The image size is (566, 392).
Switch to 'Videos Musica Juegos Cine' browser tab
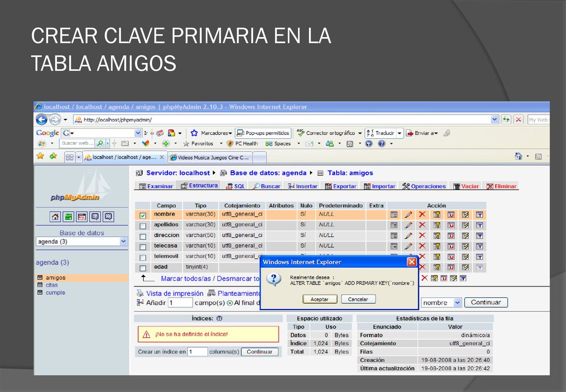pos(209,158)
